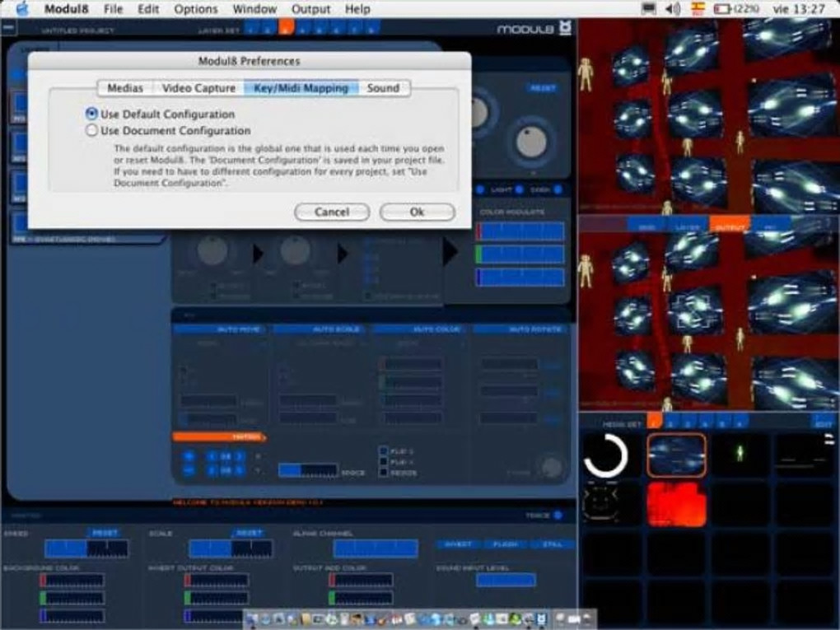Toggle the Flip Y checkbox
The height and width of the screenshot is (630, 840).
(384, 462)
